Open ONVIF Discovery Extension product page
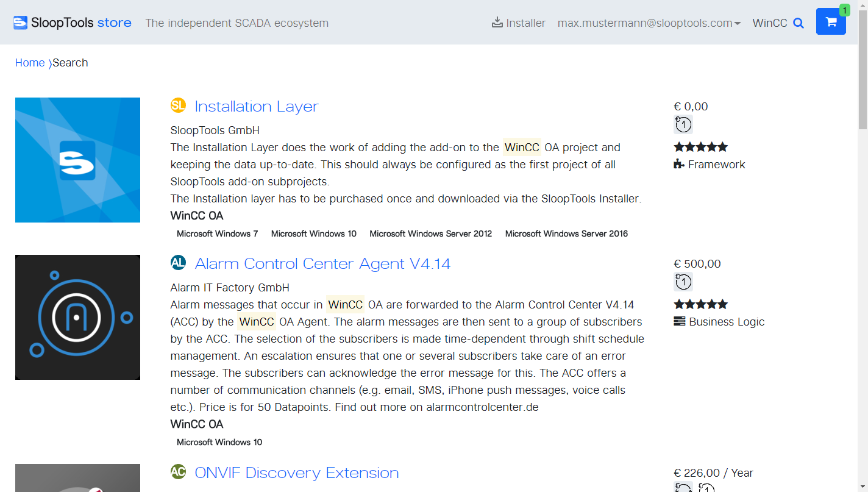This screenshot has width=868, height=492. tap(297, 472)
